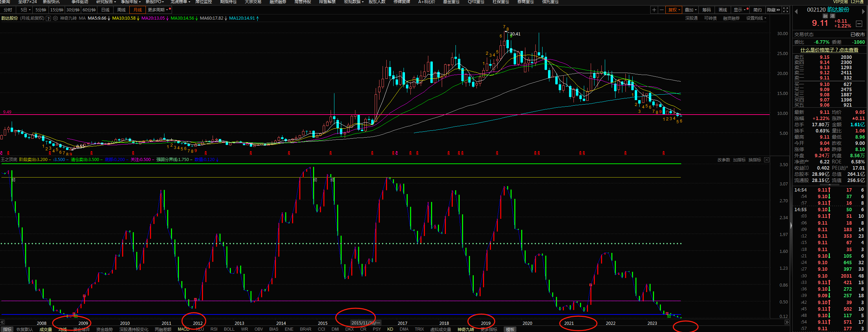Open the 复权 adjustment dropdown
This screenshot has width=868, height=332.
(x=674, y=10)
